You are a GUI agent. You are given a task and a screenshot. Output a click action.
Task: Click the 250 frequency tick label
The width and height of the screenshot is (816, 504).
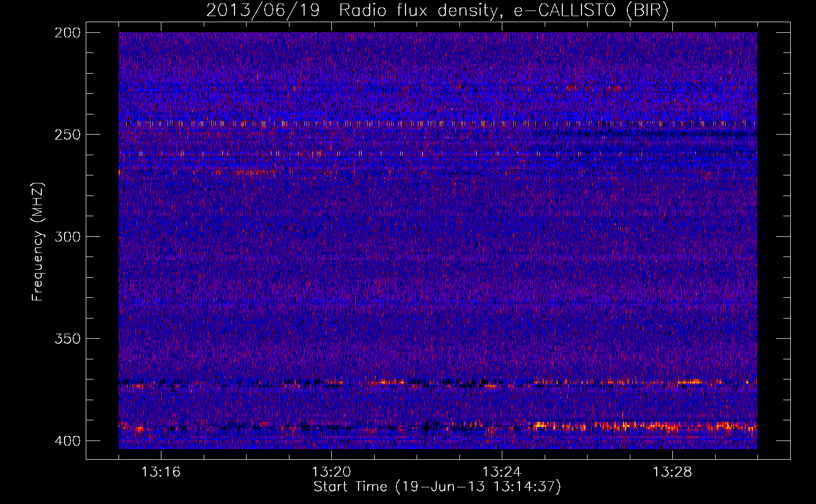(67, 135)
